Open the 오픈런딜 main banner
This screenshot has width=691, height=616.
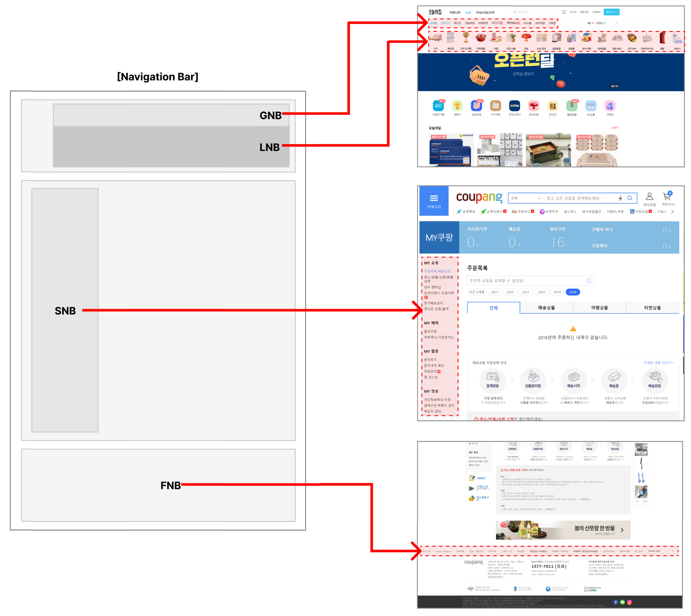coord(551,72)
